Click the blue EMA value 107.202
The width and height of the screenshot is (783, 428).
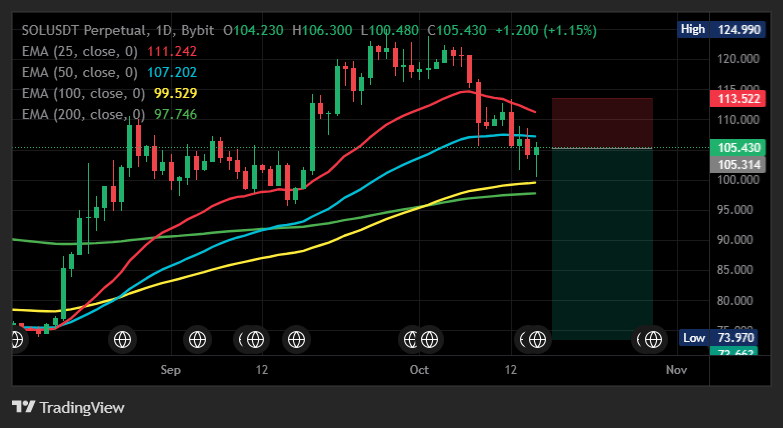coord(172,72)
